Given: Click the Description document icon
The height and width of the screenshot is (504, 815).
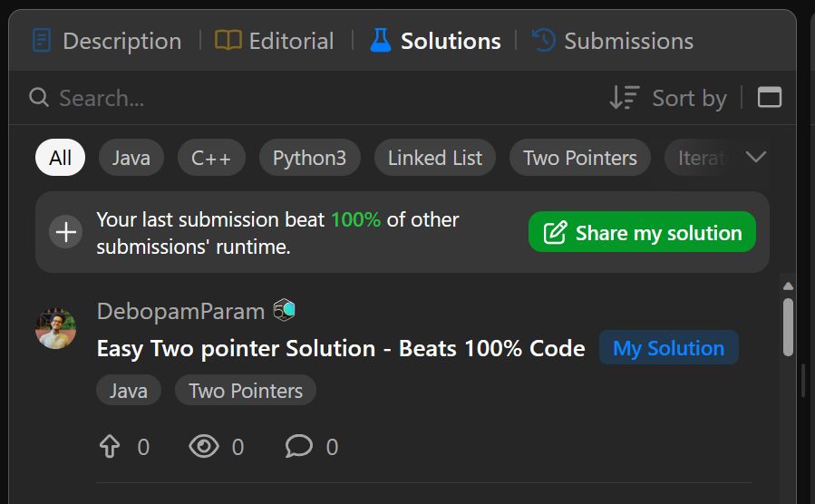Looking at the screenshot, I should coord(42,41).
